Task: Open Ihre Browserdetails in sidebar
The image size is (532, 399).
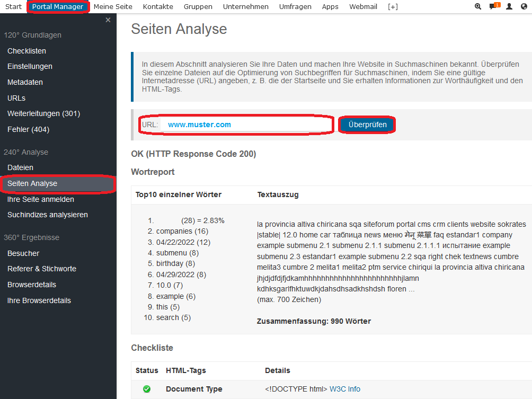Action: [x=39, y=300]
